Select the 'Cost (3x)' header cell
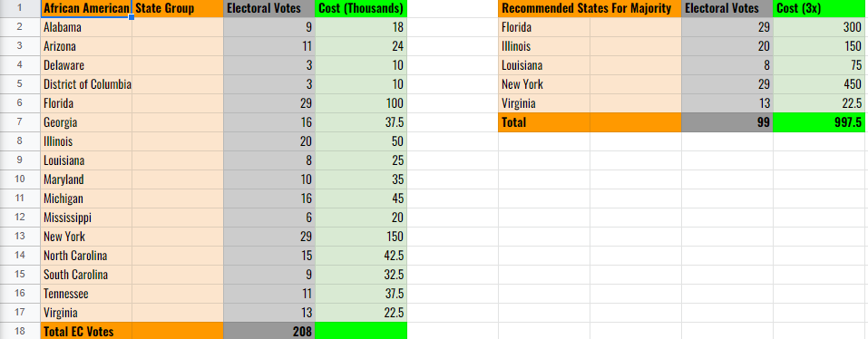Image resolution: width=868 pixels, height=339 pixels. (819, 8)
